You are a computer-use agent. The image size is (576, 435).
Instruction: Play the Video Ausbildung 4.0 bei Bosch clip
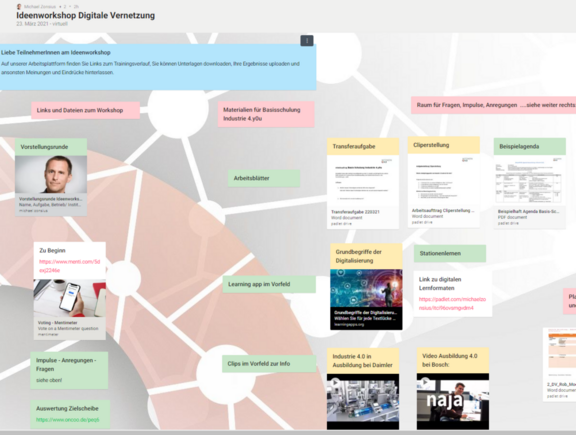[425, 382]
